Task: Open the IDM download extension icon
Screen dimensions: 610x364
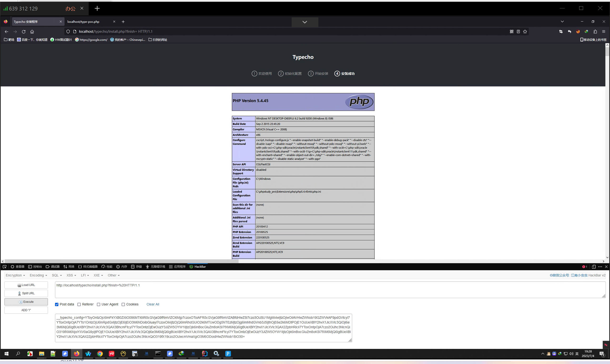Action: 586,32
